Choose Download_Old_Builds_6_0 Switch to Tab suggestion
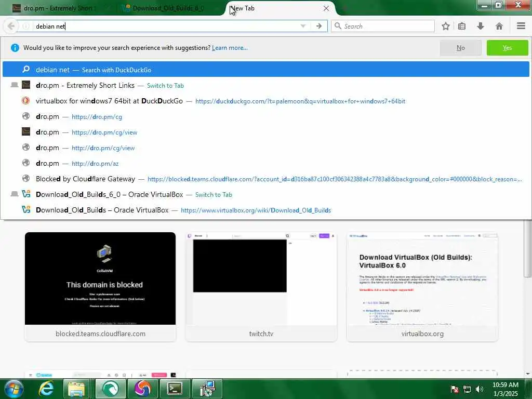Image resolution: width=532 pixels, height=399 pixels. click(x=265, y=194)
